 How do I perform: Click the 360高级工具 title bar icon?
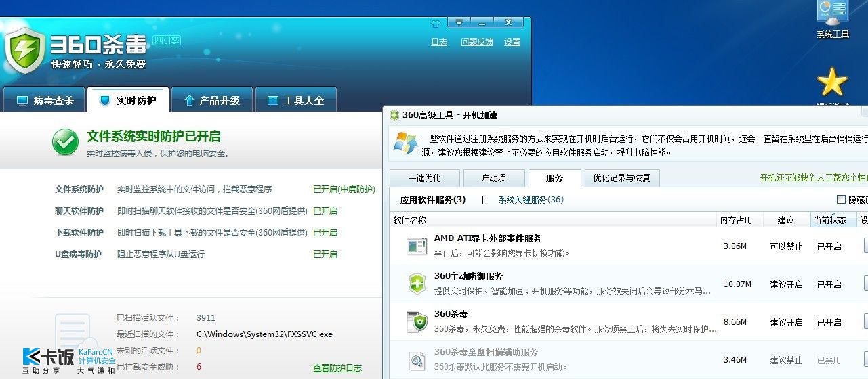click(394, 116)
